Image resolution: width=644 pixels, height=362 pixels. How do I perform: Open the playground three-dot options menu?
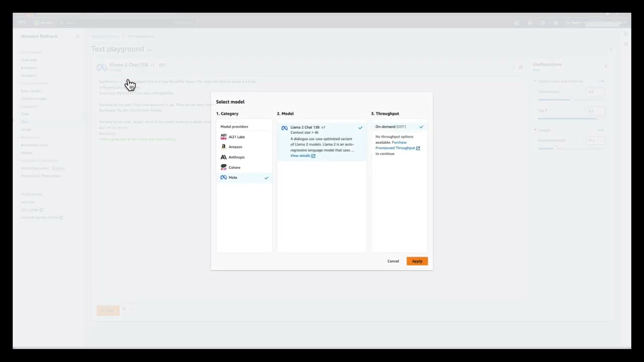[x=611, y=49]
